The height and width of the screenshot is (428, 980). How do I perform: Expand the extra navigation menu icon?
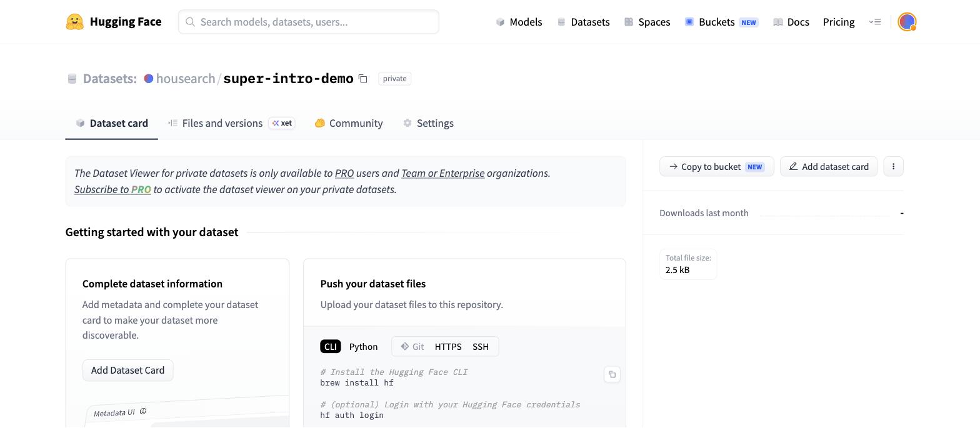click(875, 22)
